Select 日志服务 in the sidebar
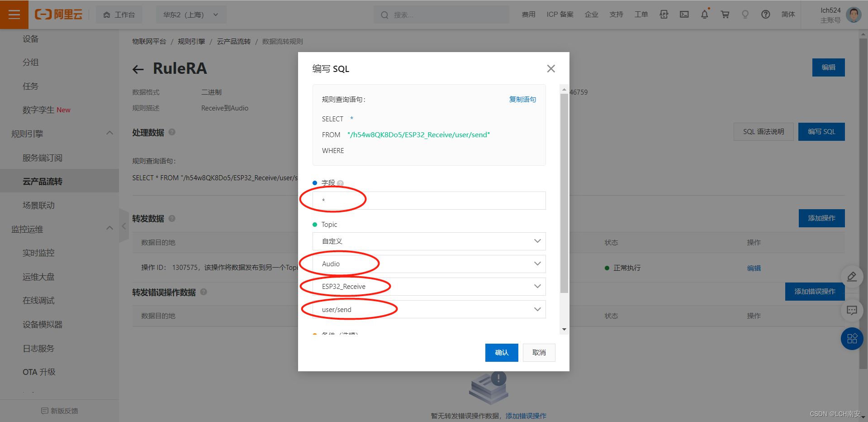This screenshot has height=422, width=868. [38, 349]
